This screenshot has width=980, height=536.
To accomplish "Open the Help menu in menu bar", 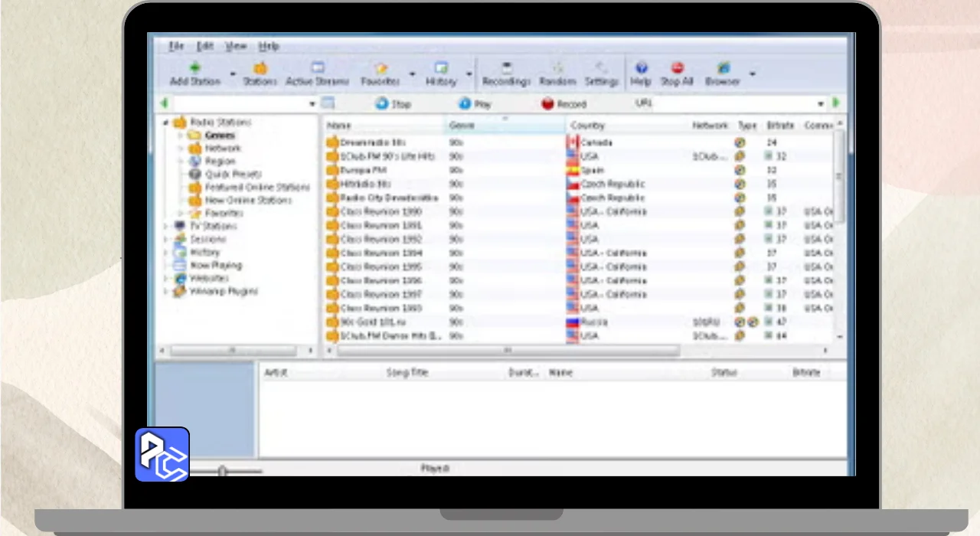I will (x=268, y=46).
